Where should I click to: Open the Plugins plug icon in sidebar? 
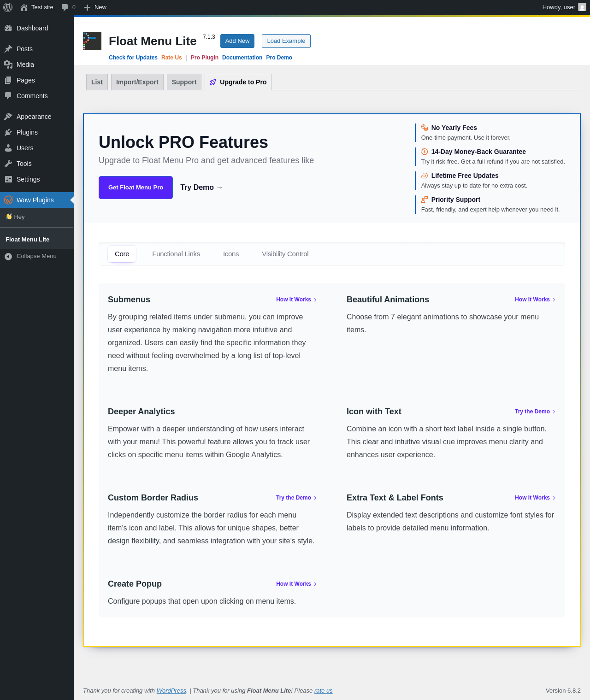[x=8, y=132]
